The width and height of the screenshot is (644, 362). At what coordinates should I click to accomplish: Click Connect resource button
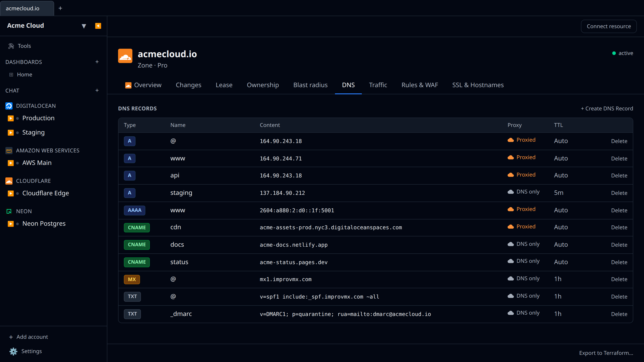(x=608, y=26)
